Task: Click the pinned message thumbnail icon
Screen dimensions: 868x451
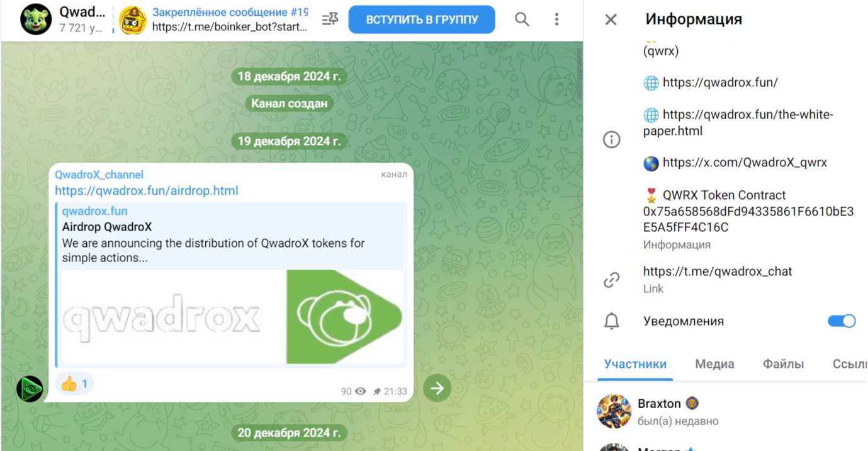Action: coord(133,20)
